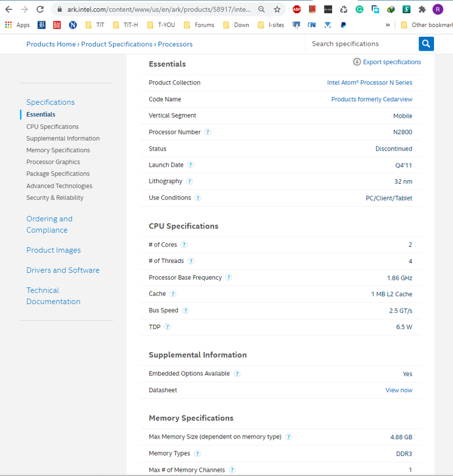Image resolution: width=453 pixels, height=476 pixels.
Task: Click the zoom magnifier icon in address bar
Action: tap(261, 10)
